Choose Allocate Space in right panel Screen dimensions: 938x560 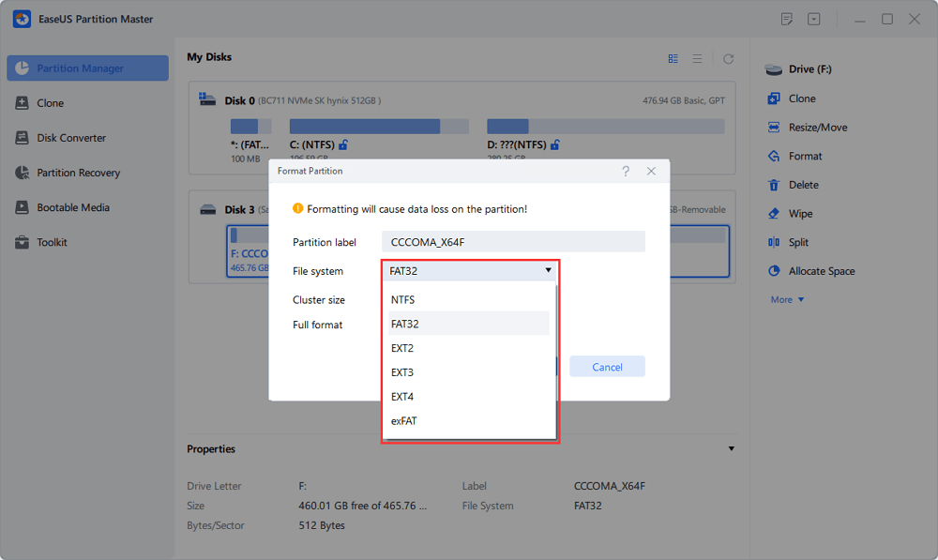pos(811,270)
